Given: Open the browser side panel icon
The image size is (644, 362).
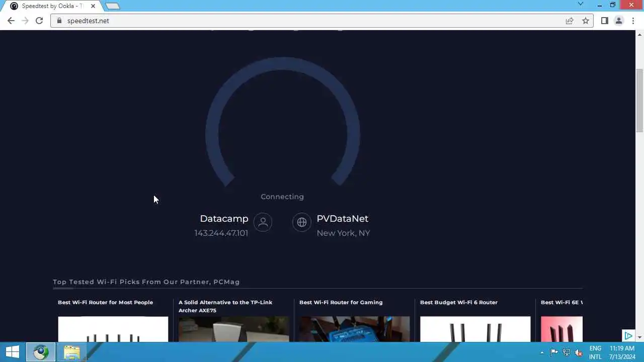Looking at the screenshot, I should coord(605,21).
